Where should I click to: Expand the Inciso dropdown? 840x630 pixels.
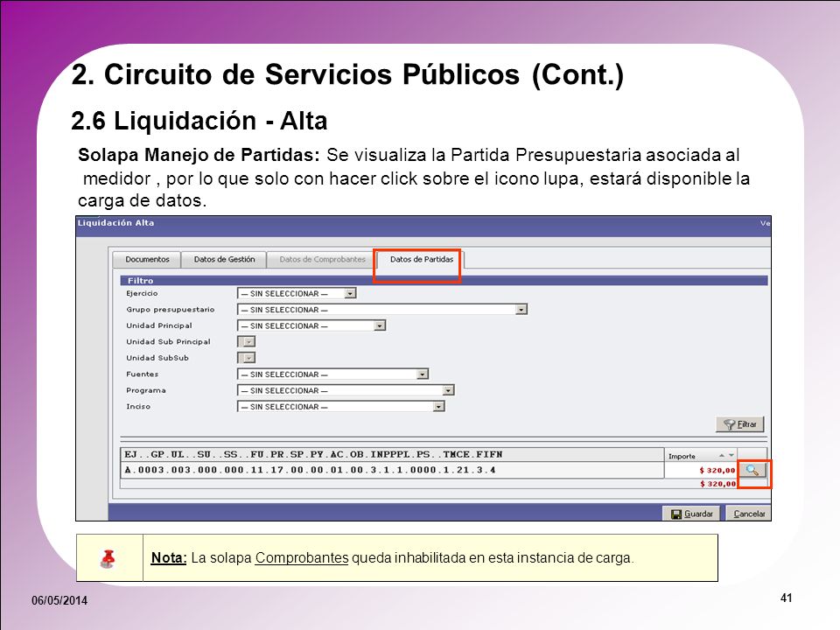[340, 407]
